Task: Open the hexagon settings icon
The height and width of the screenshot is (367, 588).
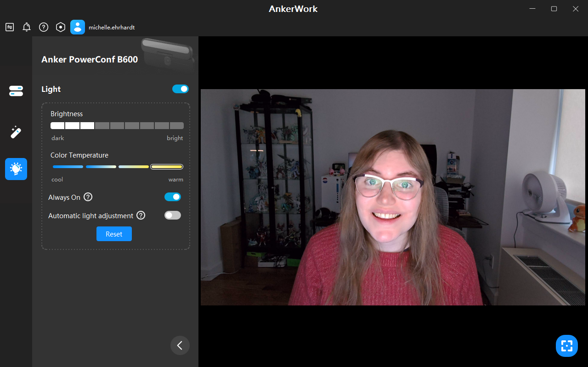Action: 61,27
